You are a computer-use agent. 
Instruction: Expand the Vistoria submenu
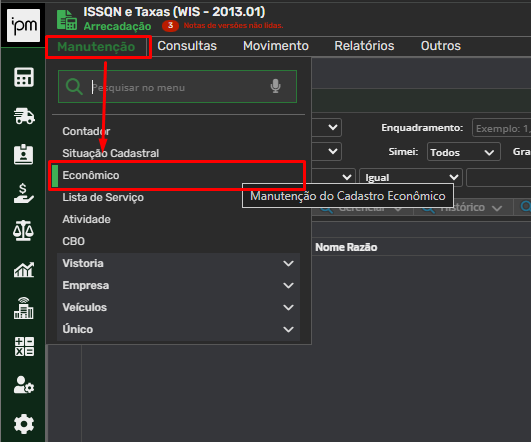[x=178, y=264]
